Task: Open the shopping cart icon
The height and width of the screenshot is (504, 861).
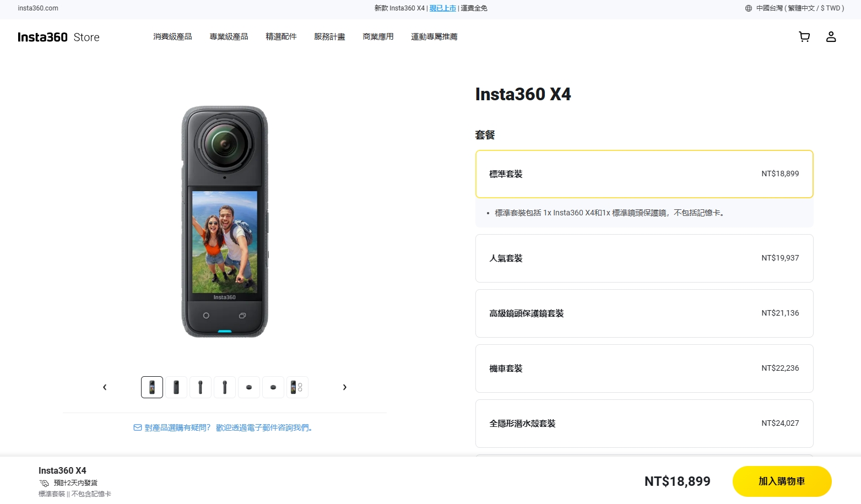Action: coord(804,37)
